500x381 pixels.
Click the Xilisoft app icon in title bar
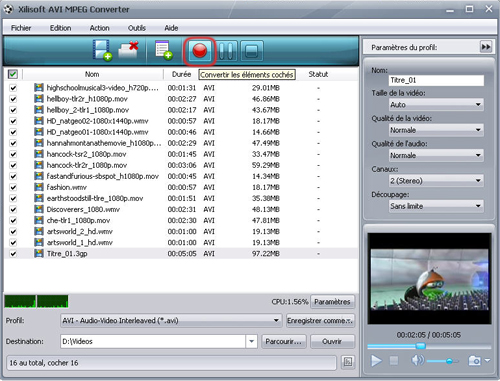[8, 9]
